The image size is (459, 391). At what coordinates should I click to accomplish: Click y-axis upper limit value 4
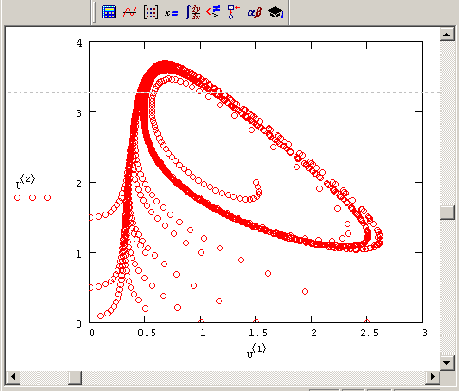point(79,43)
